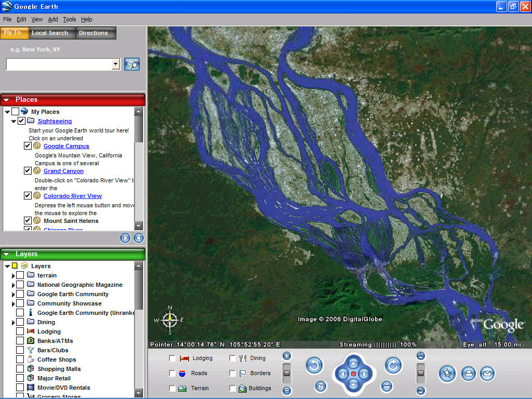Click the Layers panel scrollbar up arrow
Viewport: 532px width, 399px height.
pos(138,265)
